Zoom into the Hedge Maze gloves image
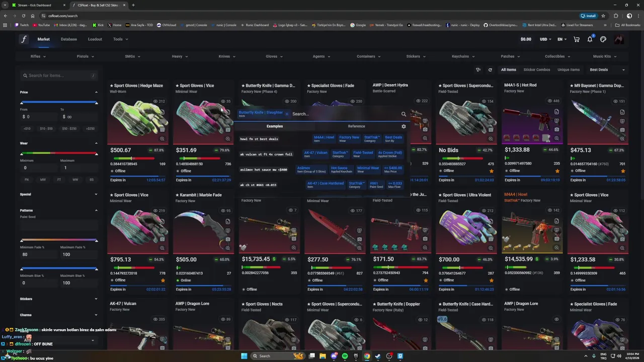 point(162,138)
